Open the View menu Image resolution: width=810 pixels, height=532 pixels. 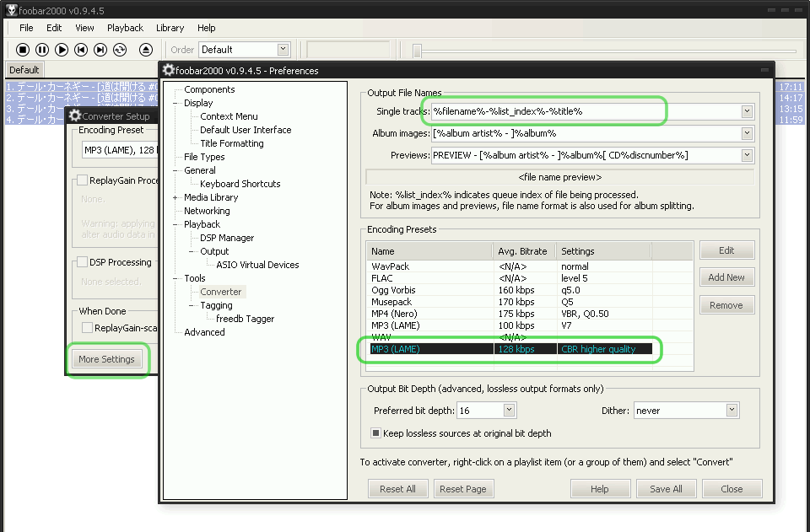84,28
